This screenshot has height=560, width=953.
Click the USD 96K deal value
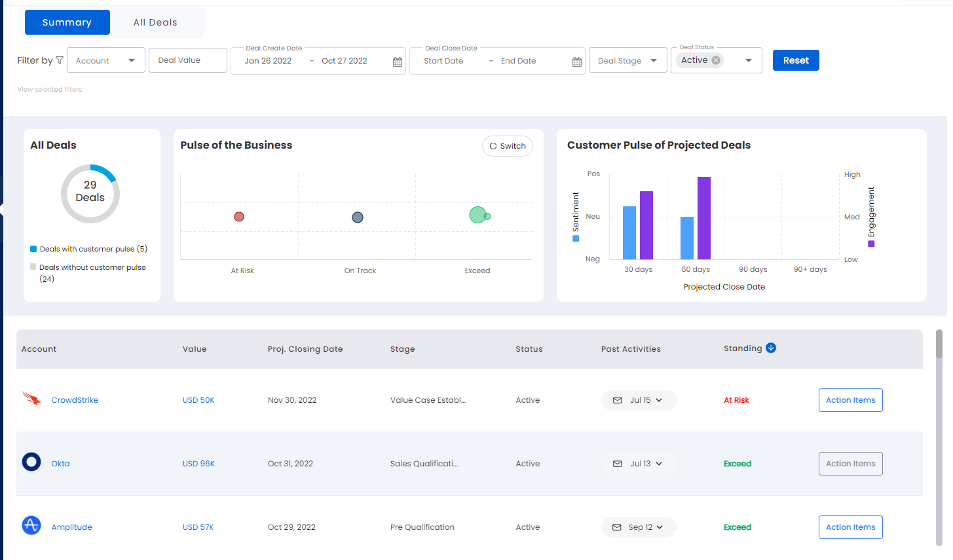[198, 464]
